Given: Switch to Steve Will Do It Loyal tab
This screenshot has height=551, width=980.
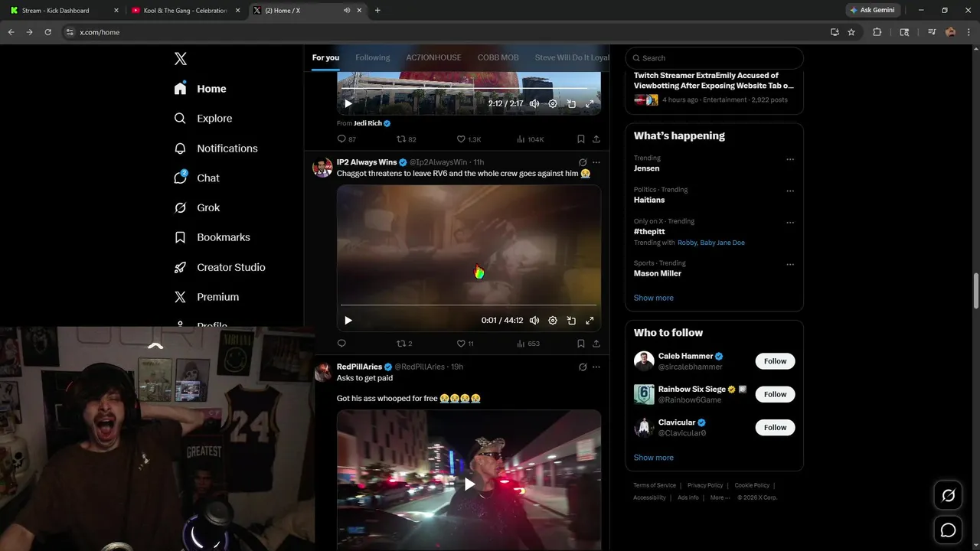Looking at the screenshot, I should click(x=572, y=57).
